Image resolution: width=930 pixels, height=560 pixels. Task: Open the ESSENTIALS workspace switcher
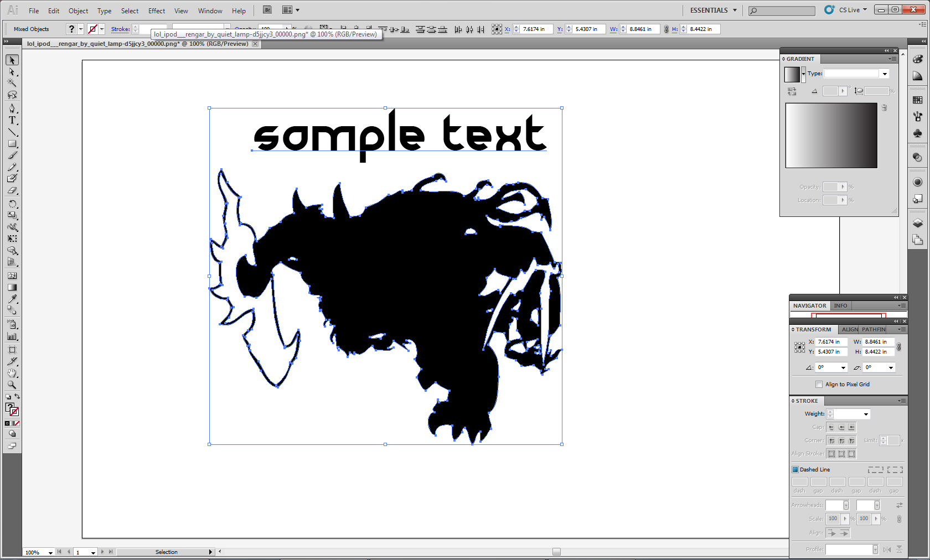pyautogui.click(x=713, y=10)
